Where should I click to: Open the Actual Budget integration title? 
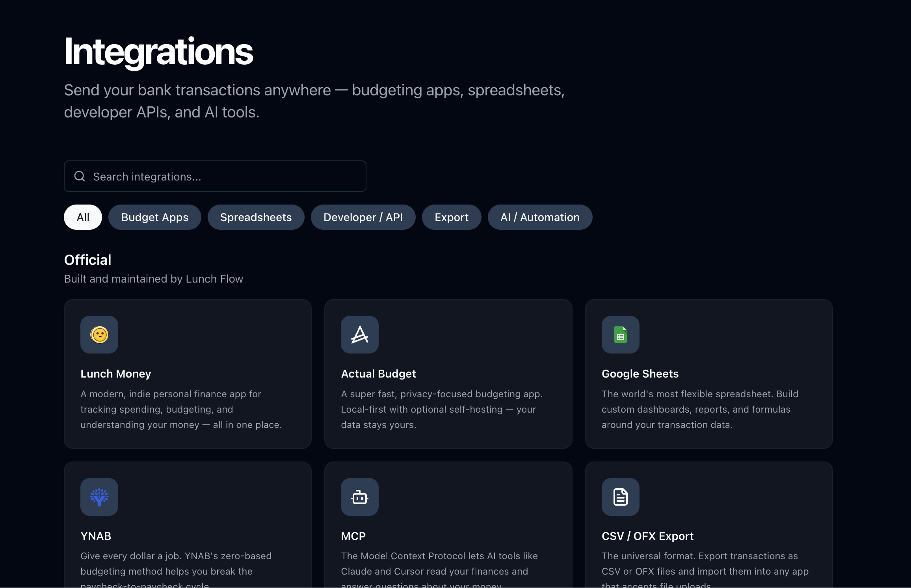coord(378,374)
